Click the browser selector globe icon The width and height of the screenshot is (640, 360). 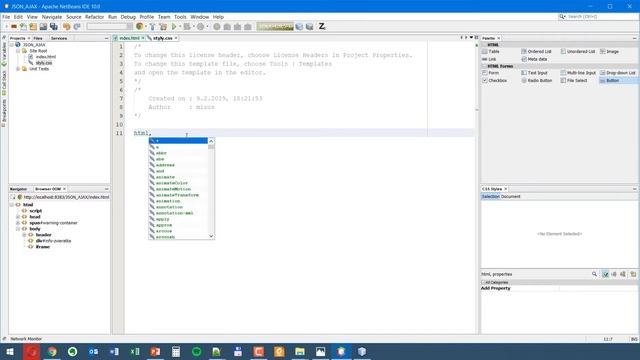pos(140,27)
